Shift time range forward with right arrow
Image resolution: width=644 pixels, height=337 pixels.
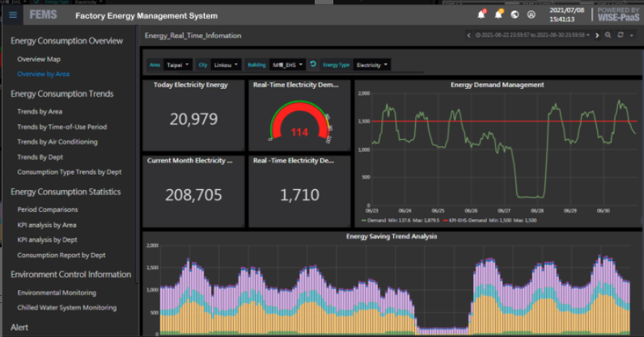598,36
